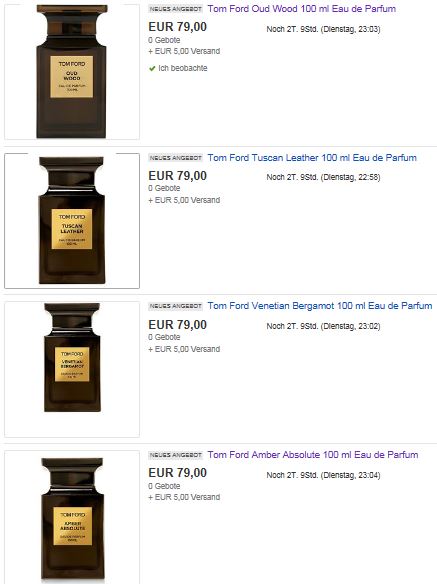Open the Tom Ford Oud Wood listing title
437x584 pixels.
click(x=302, y=9)
